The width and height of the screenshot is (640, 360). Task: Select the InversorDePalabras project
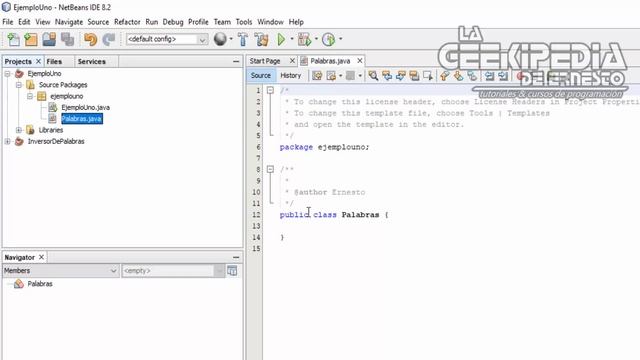click(x=56, y=142)
